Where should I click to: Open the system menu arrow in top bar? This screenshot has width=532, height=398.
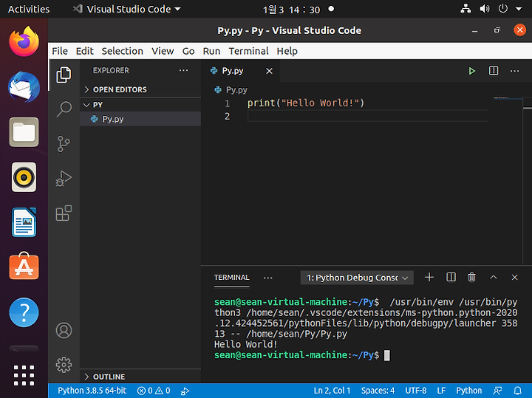(519, 9)
